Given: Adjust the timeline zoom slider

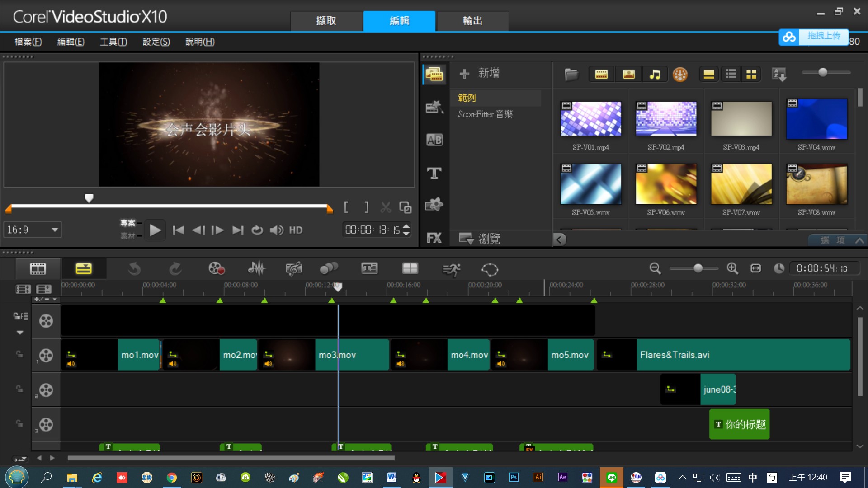Looking at the screenshot, I should tap(698, 269).
